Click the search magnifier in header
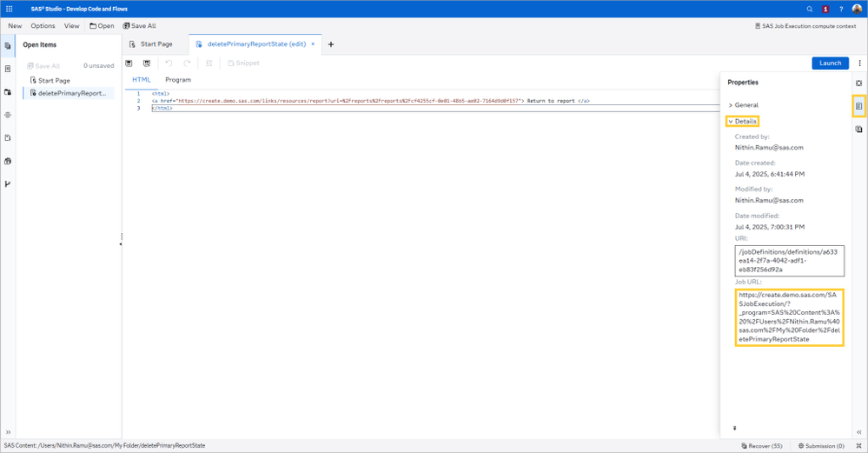868x453 pixels. click(x=809, y=9)
